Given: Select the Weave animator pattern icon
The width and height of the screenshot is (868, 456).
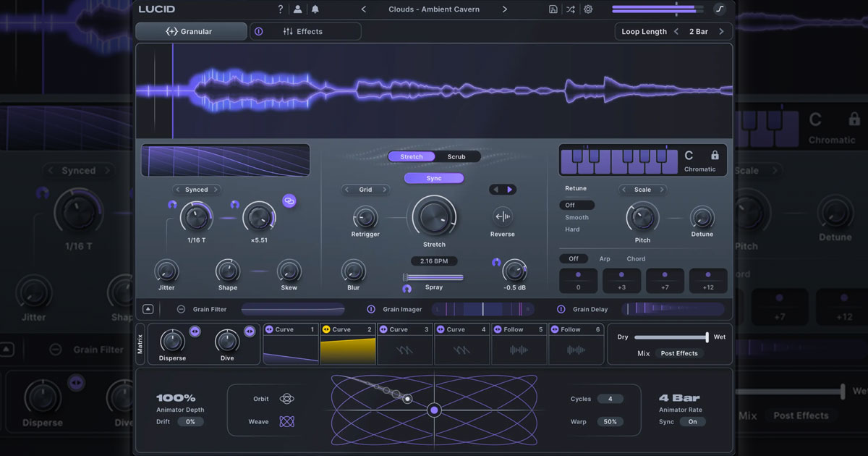Looking at the screenshot, I should coord(287,421).
